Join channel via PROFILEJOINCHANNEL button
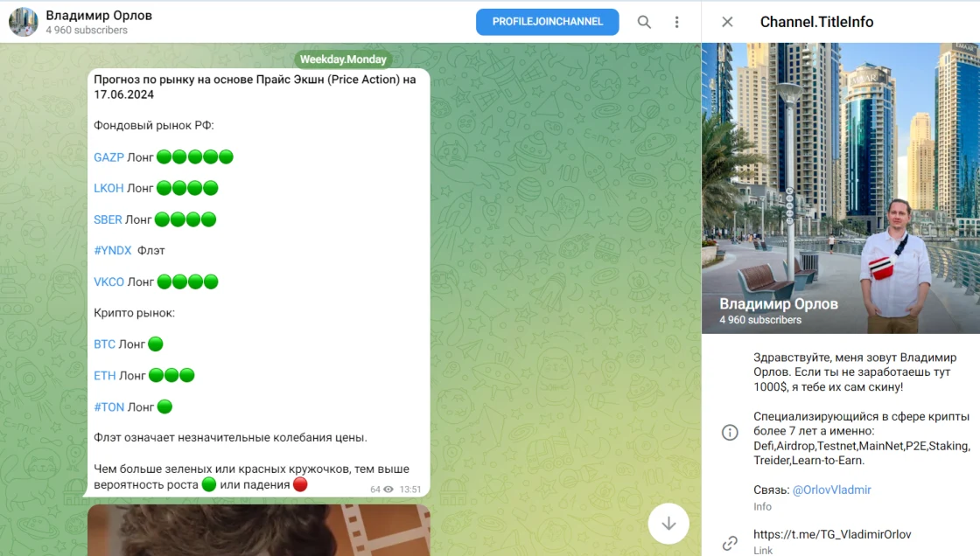 click(548, 22)
